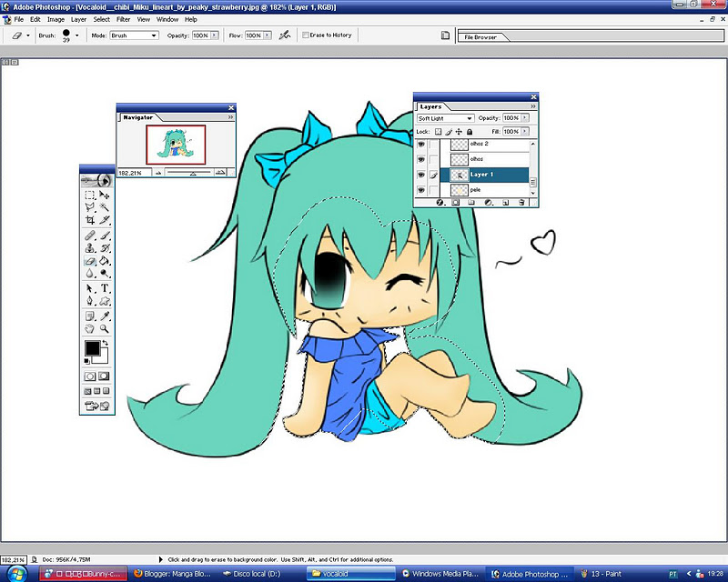Open the options bar Opacity slider arrow
Screen dimensions: 728x582
click(215, 35)
